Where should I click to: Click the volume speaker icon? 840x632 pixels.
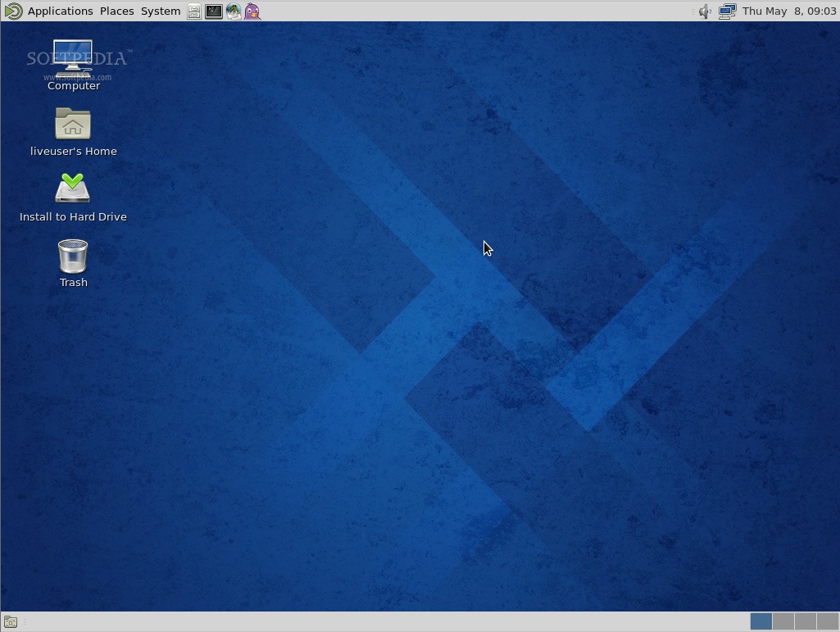[705, 11]
